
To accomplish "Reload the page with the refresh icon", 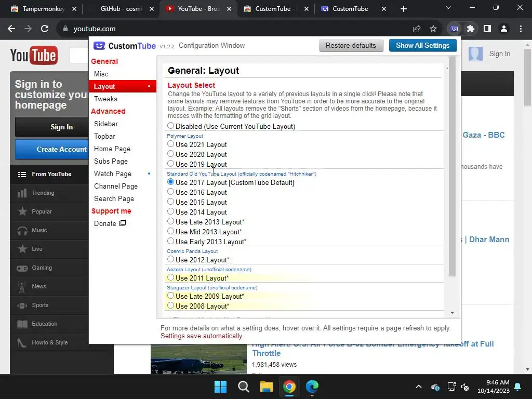I will (x=45, y=29).
